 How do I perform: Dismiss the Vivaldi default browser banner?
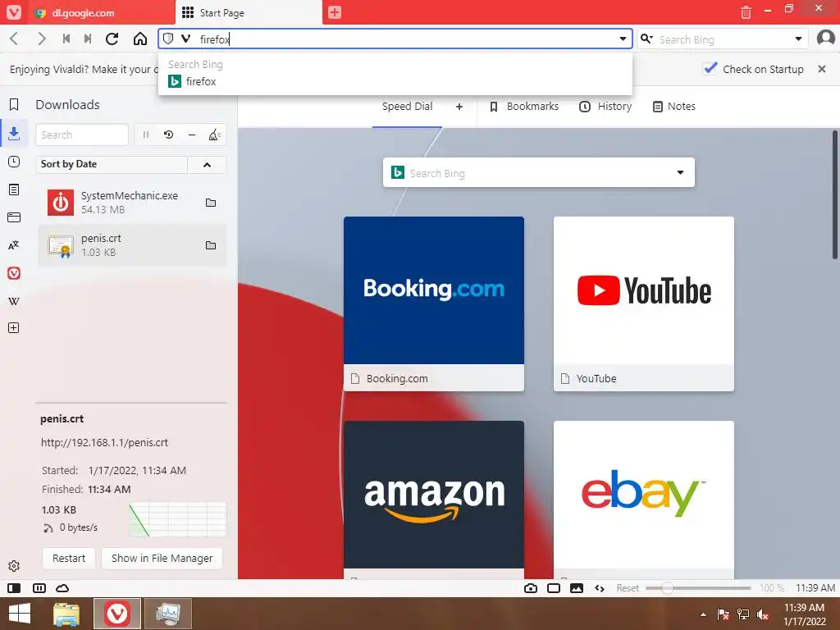pyautogui.click(x=822, y=69)
